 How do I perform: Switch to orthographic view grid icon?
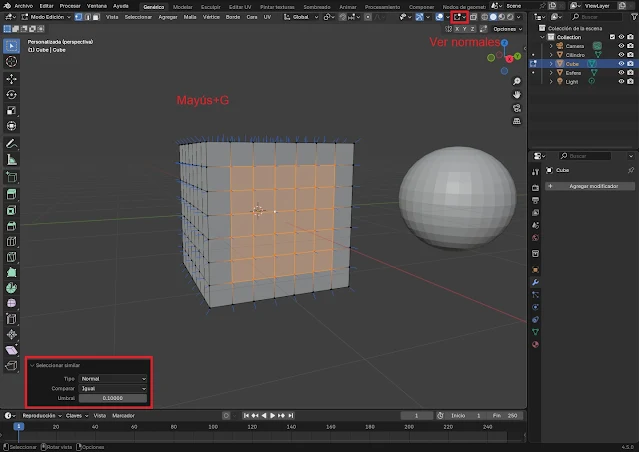point(517,121)
